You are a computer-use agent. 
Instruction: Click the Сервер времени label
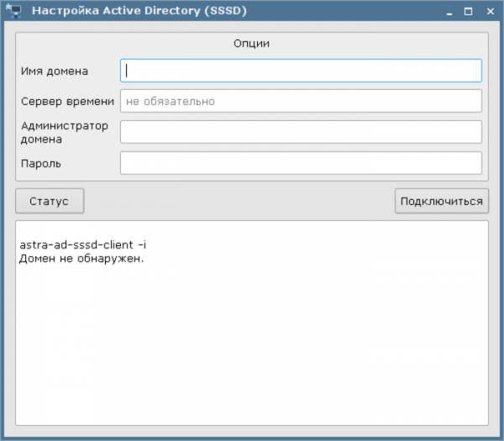click(x=67, y=102)
